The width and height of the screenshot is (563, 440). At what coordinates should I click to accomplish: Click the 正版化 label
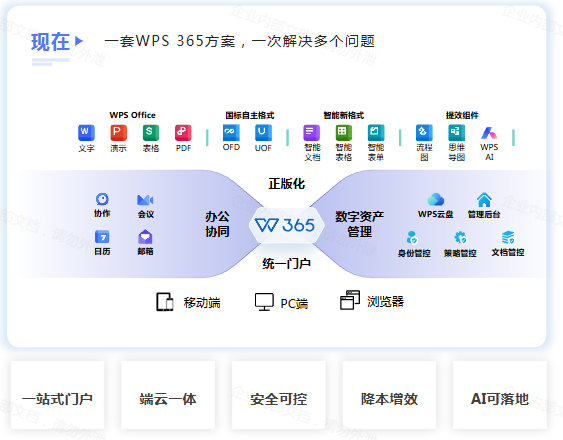287,184
